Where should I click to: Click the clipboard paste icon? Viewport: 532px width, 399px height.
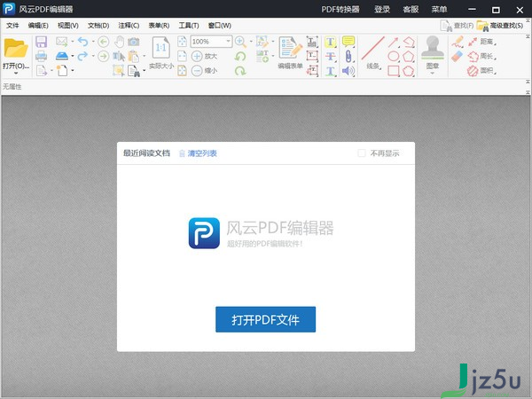[134, 57]
